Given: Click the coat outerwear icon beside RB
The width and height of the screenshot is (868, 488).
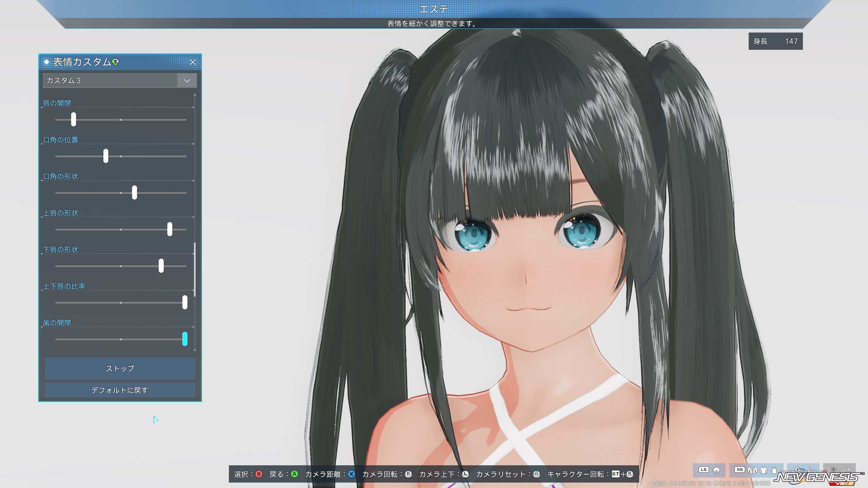Looking at the screenshot, I should 752,470.
